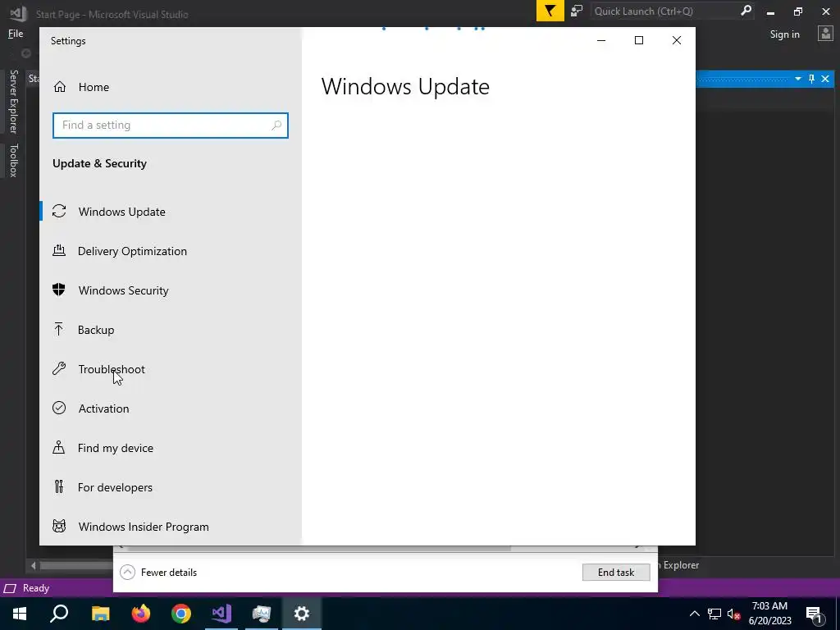The height and width of the screenshot is (630, 840).
Task: Open the Home settings page
Action: (94, 87)
